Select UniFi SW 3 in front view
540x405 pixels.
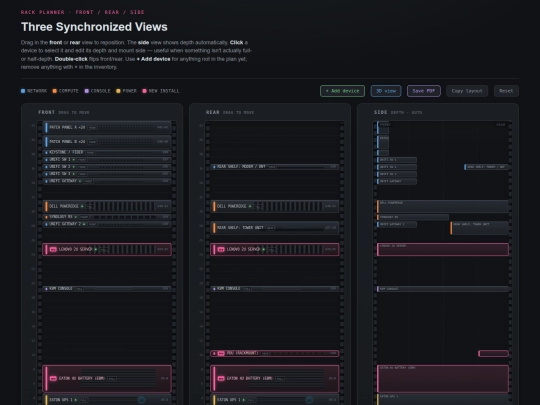pos(107,174)
